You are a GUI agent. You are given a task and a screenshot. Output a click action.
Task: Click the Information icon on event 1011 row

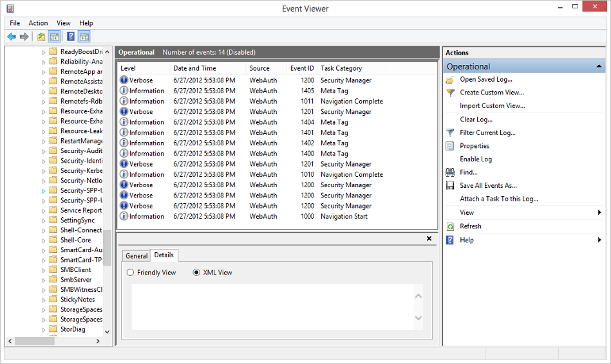pyautogui.click(x=124, y=101)
